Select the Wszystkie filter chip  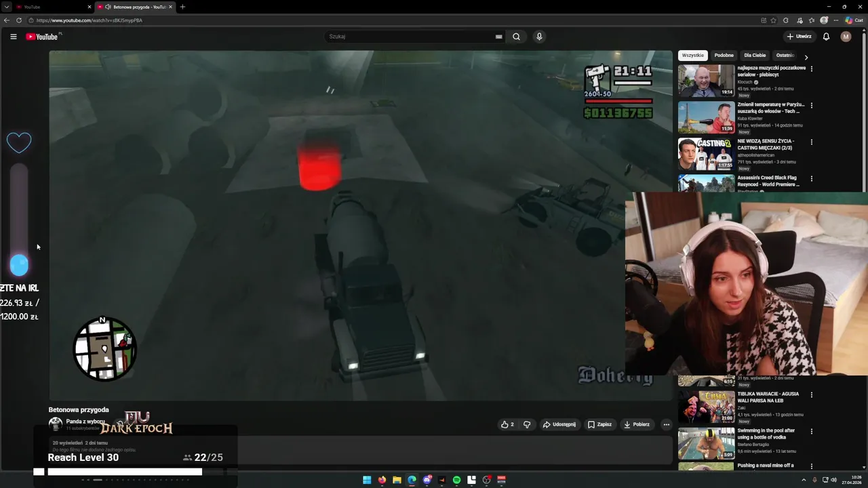pyautogui.click(x=692, y=56)
